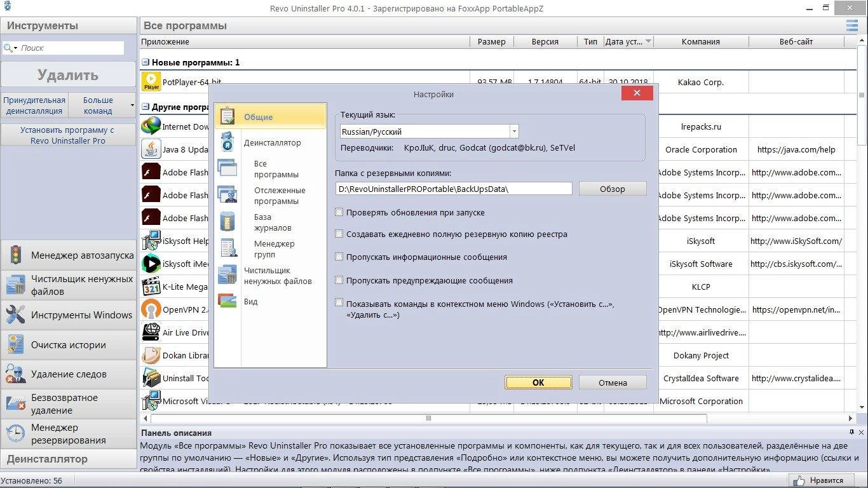This screenshot has height=488, width=868.
Task: Open Менеджер групп settings subsection
Action: point(274,249)
